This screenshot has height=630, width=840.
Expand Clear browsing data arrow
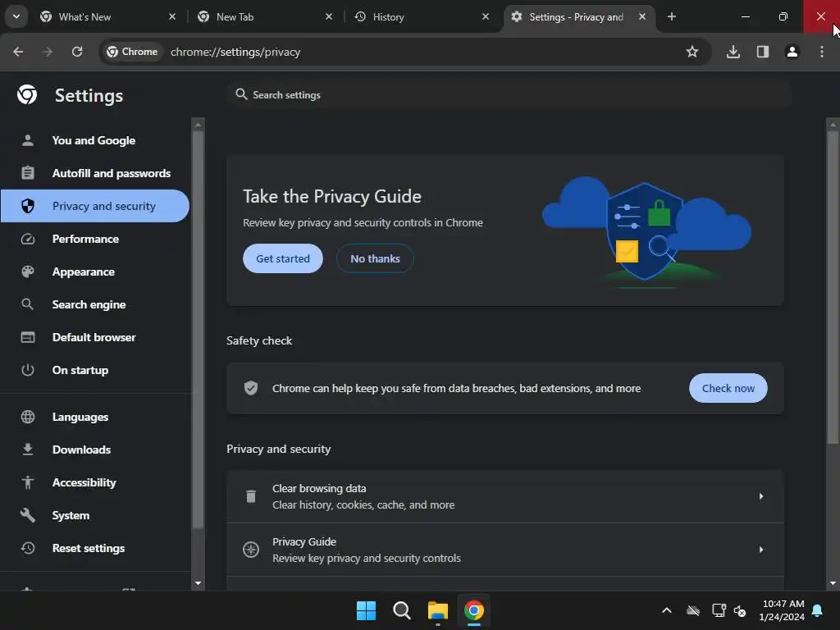[760, 496]
